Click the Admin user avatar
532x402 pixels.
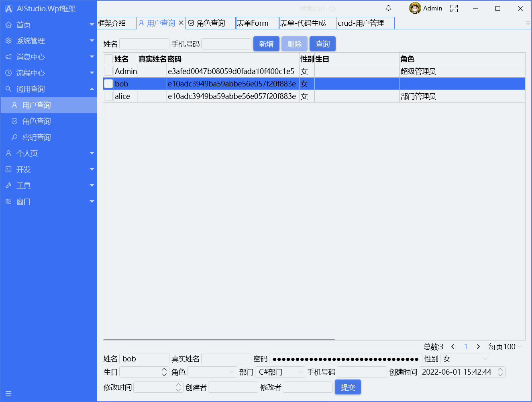coord(415,8)
